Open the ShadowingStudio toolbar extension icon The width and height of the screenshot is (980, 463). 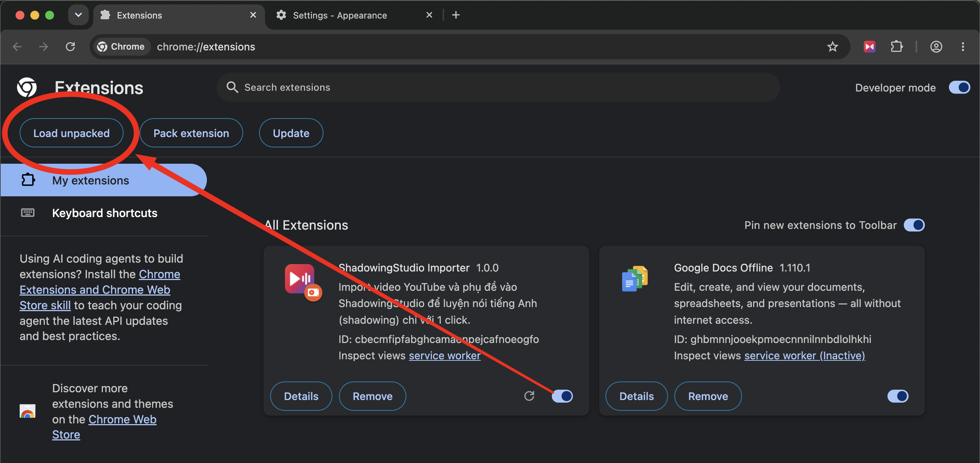click(x=869, y=46)
